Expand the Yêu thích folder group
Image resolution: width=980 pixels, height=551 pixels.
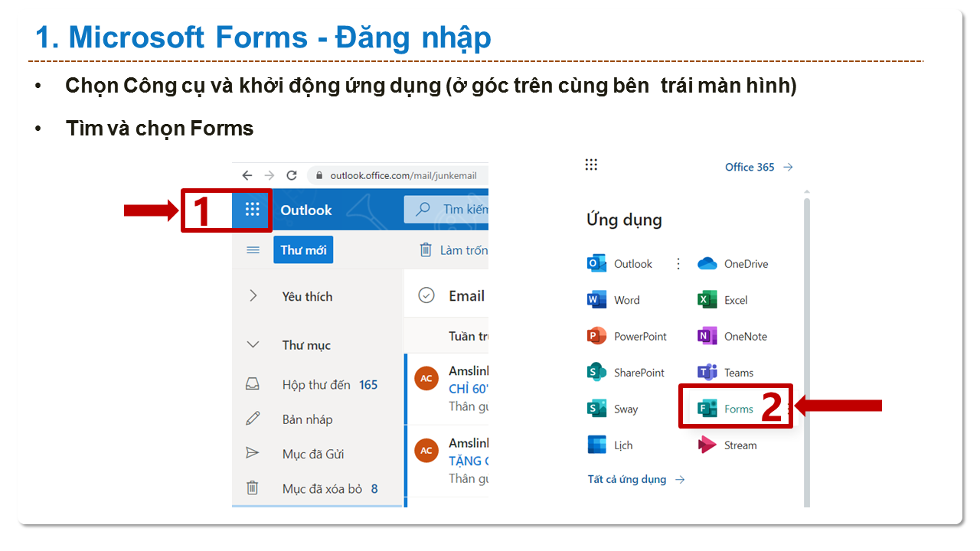tap(253, 296)
